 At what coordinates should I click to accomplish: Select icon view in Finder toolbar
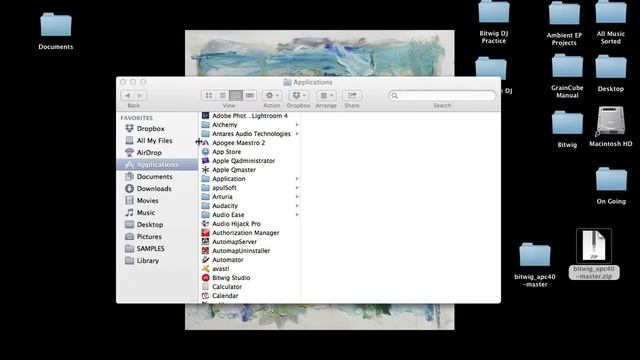point(209,96)
